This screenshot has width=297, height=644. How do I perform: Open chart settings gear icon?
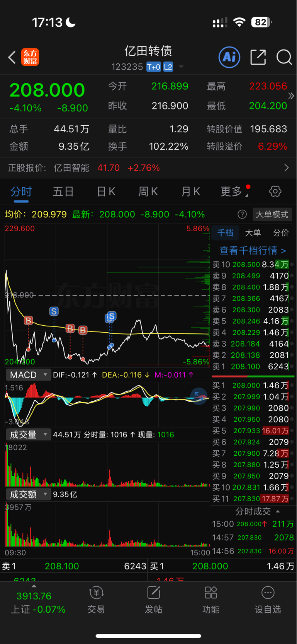tap(275, 191)
